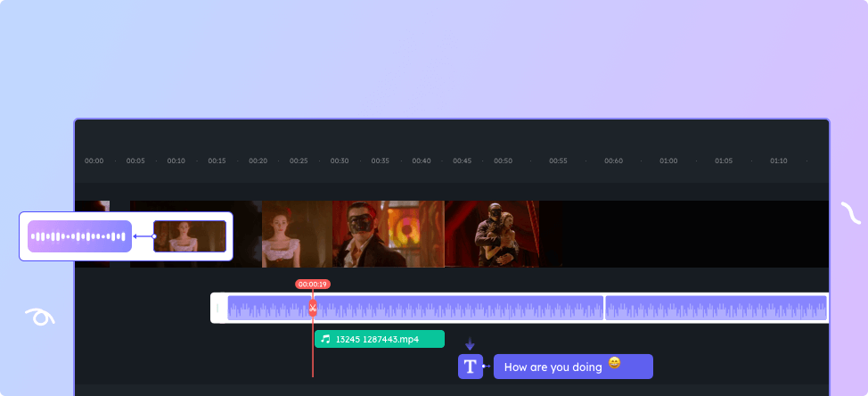Image resolution: width=868 pixels, height=396 pixels.
Task: Select the second audio waveform segment
Action: click(x=716, y=309)
